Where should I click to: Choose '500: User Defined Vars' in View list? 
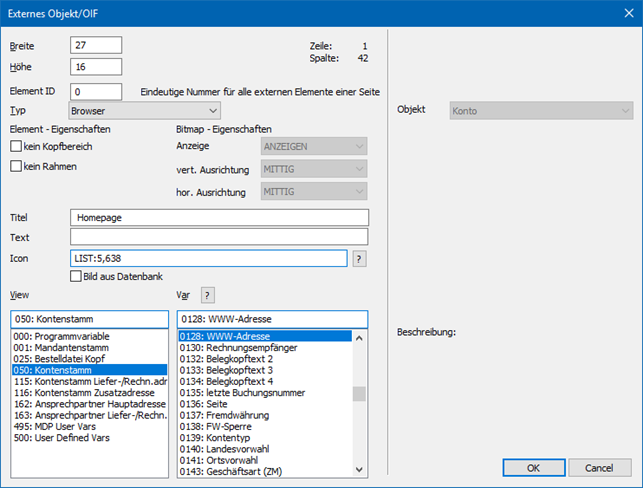[x=64, y=437]
